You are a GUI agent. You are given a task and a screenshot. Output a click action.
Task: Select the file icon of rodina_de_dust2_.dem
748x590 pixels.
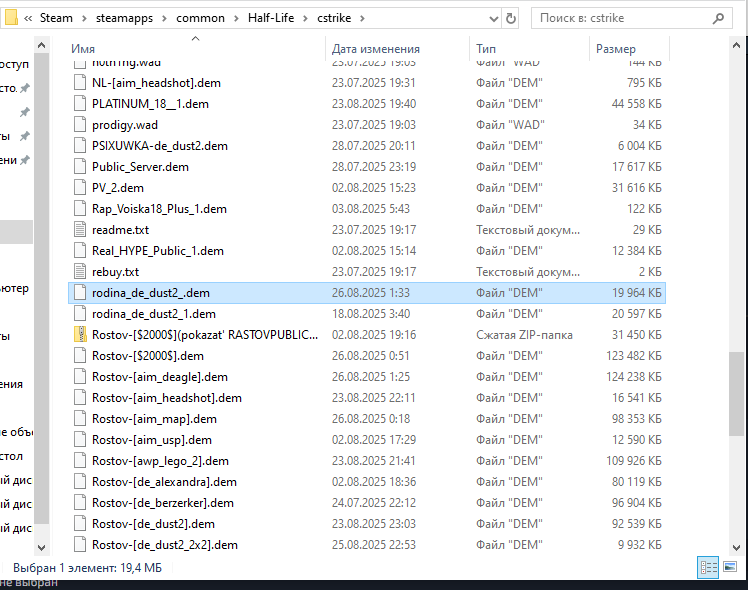click(80, 293)
